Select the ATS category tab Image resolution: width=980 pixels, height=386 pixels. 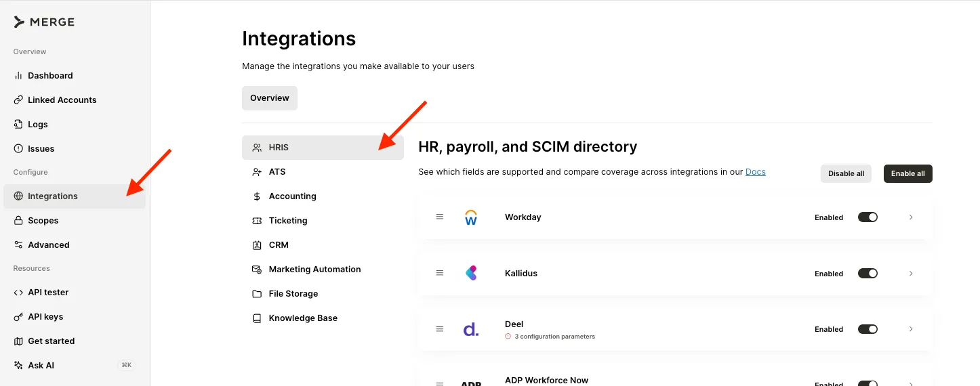277,172
